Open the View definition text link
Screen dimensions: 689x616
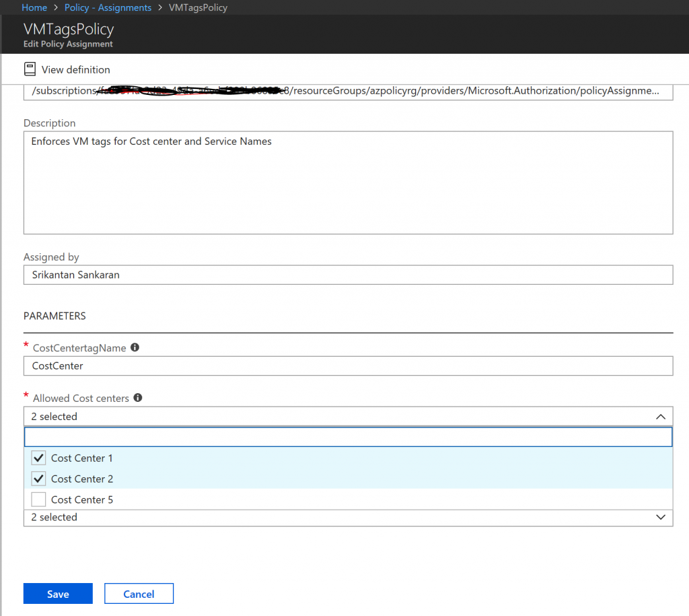click(x=75, y=69)
